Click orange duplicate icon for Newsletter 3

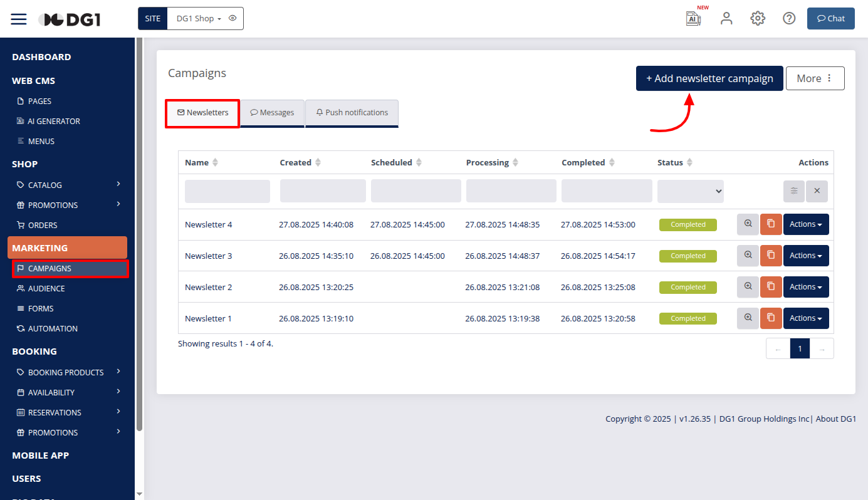pyautogui.click(x=771, y=256)
